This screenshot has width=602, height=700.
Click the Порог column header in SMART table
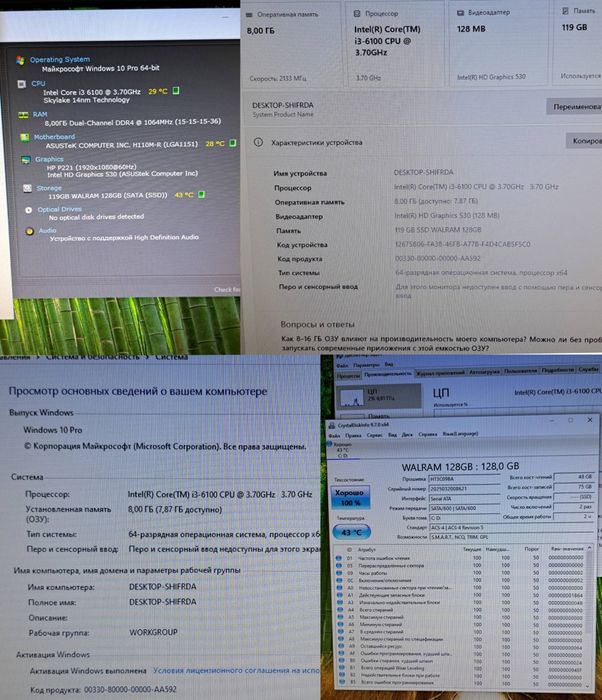coord(532,549)
